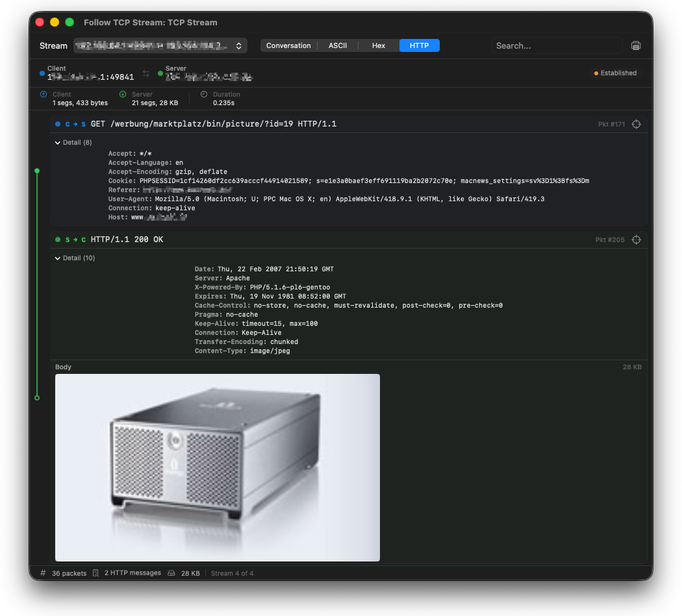The height and width of the screenshot is (616, 682).
Task: Click the X-Powered-By header line
Action: [262, 288]
